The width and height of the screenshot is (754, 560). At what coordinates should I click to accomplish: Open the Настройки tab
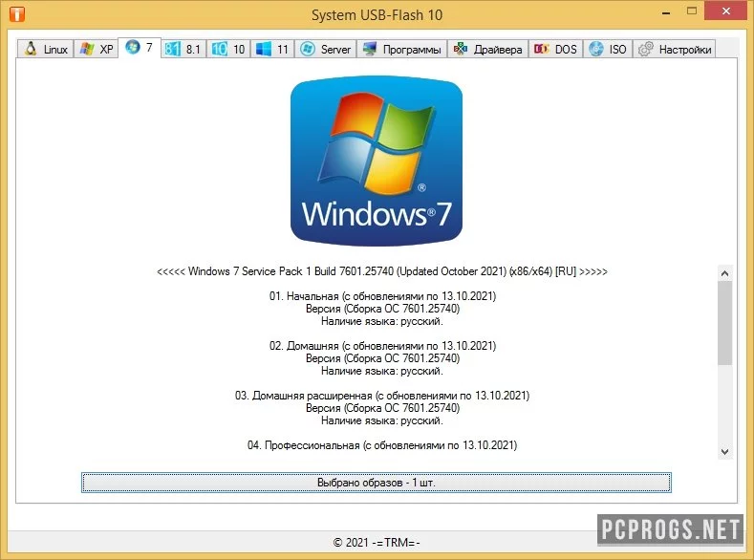(674, 49)
